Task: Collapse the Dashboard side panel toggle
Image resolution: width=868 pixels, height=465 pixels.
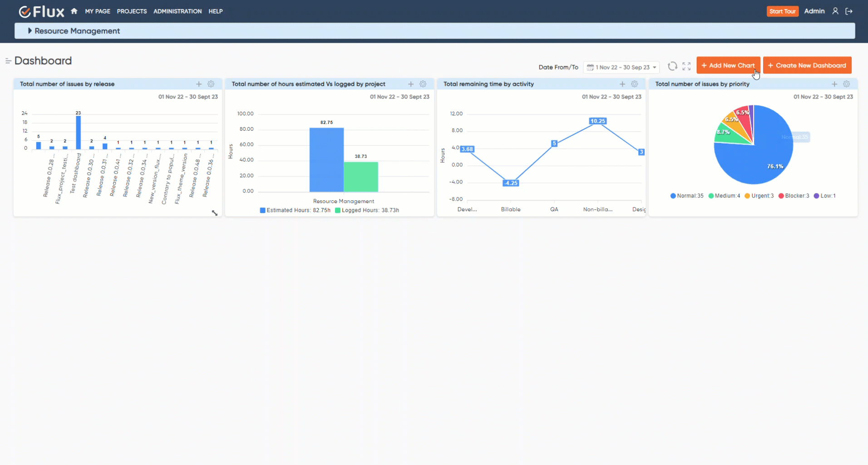Action: pyautogui.click(x=8, y=60)
